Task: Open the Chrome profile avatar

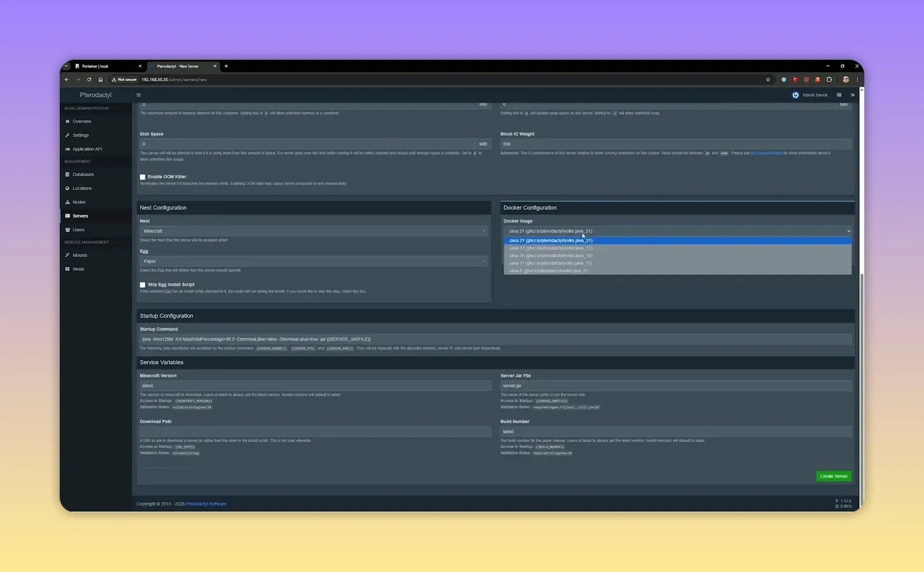Action: (x=845, y=79)
